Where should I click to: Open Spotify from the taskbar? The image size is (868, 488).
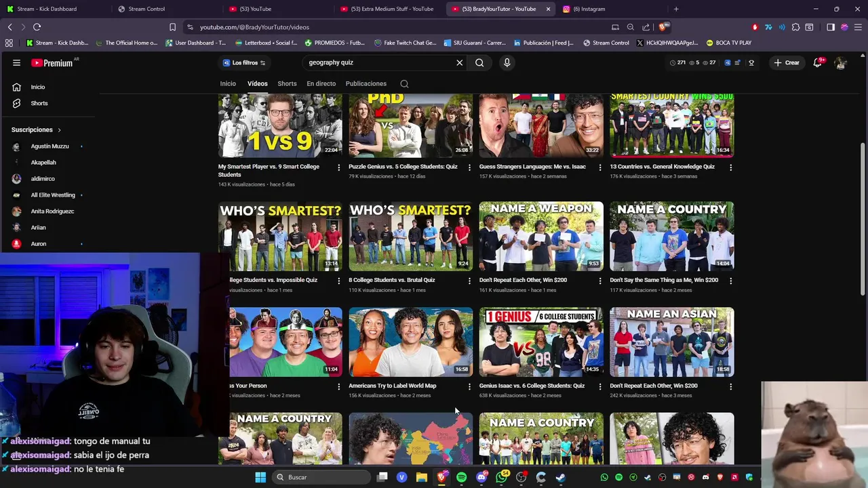462,477
